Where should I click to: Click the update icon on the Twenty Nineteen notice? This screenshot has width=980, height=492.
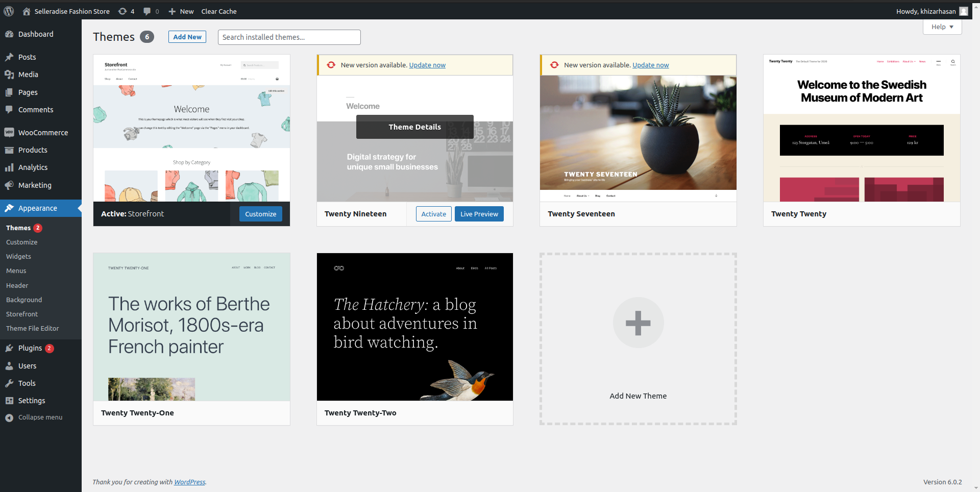click(x=331, y=65)
